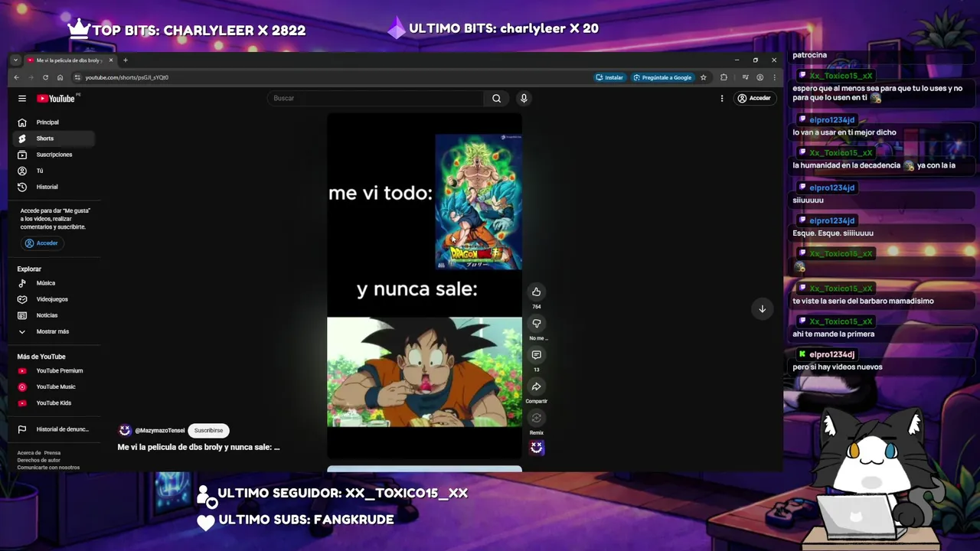Image resolution: width=980 pixels, height=551 pixels.
Task: Click Acceder button in top bar
Action: pos(754,98)
